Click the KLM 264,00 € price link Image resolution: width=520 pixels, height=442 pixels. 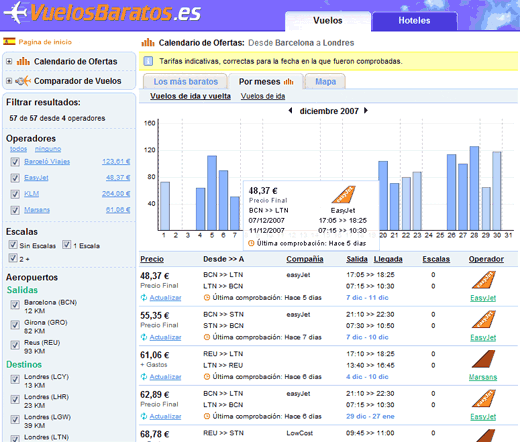pyautogui.click(x=116, y=194)
